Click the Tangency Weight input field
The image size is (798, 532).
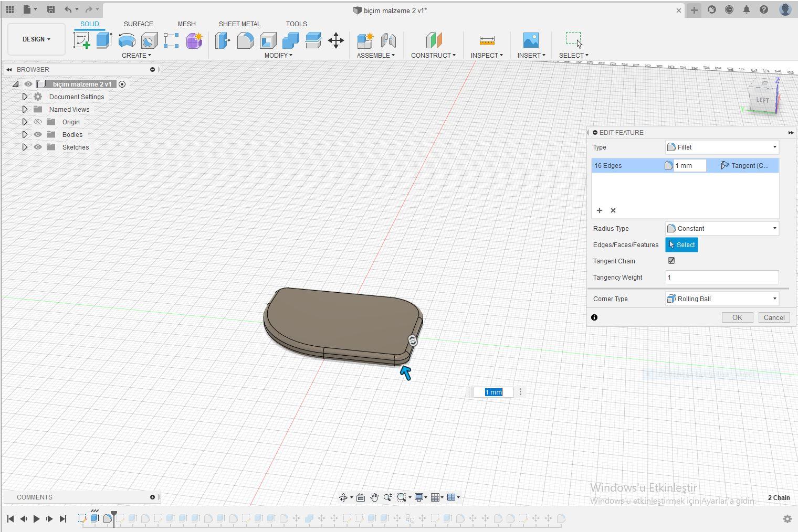722,277
